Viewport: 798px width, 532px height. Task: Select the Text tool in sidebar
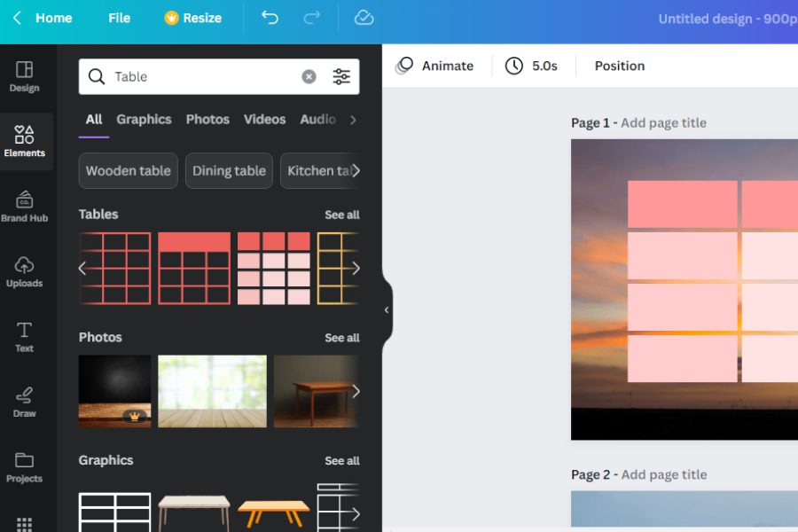tap(24, 336)
